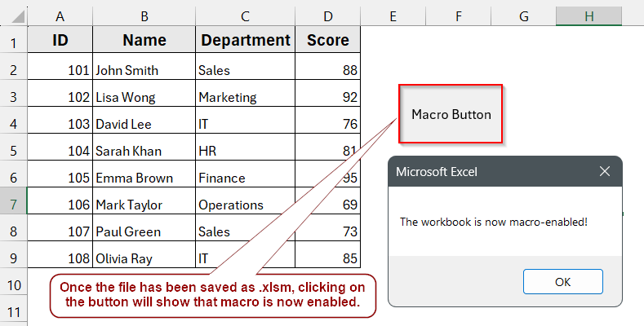Viewport: 644px width, 326px height.
Task: Click the Department header cell
Action: coord(246,41)
